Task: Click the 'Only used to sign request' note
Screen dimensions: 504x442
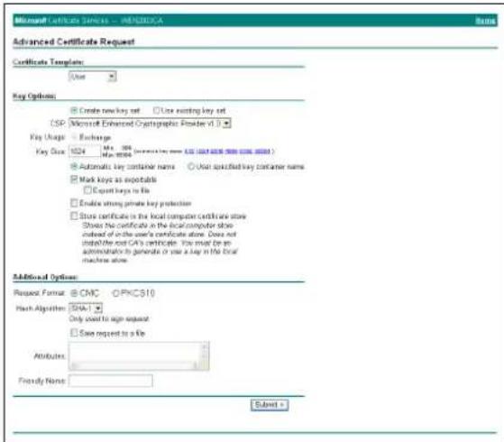Action: 109,318
